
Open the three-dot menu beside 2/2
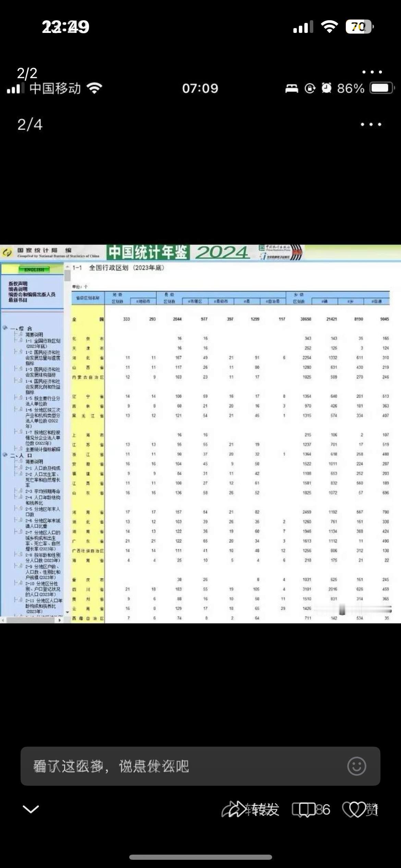[x=372, y=72]
